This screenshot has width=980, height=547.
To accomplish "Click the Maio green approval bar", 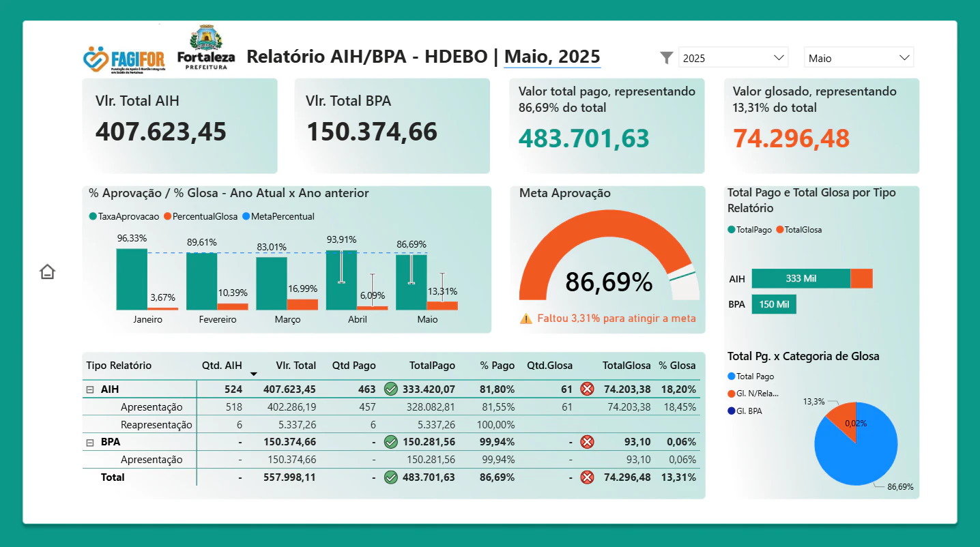I will [412, 282].
